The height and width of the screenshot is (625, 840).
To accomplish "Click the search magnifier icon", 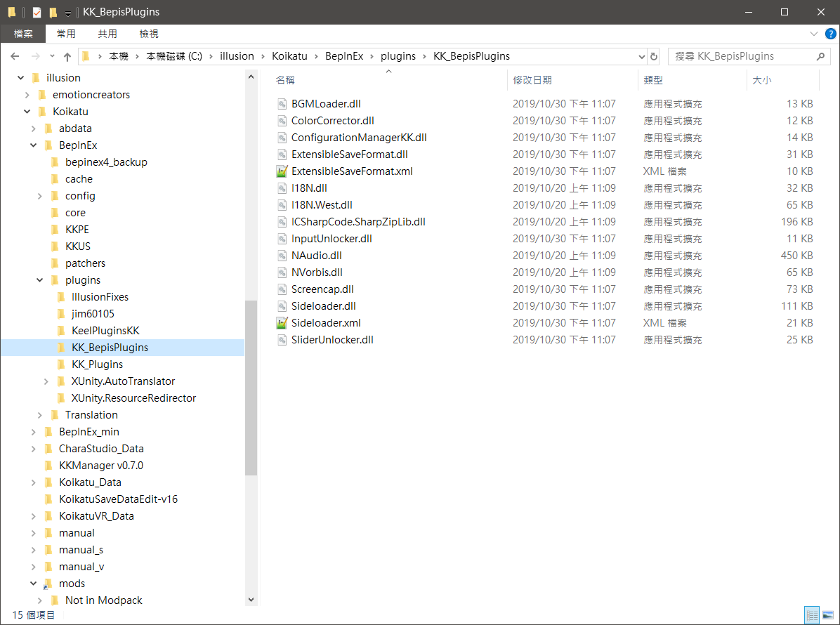I will [x=820, y=56].
